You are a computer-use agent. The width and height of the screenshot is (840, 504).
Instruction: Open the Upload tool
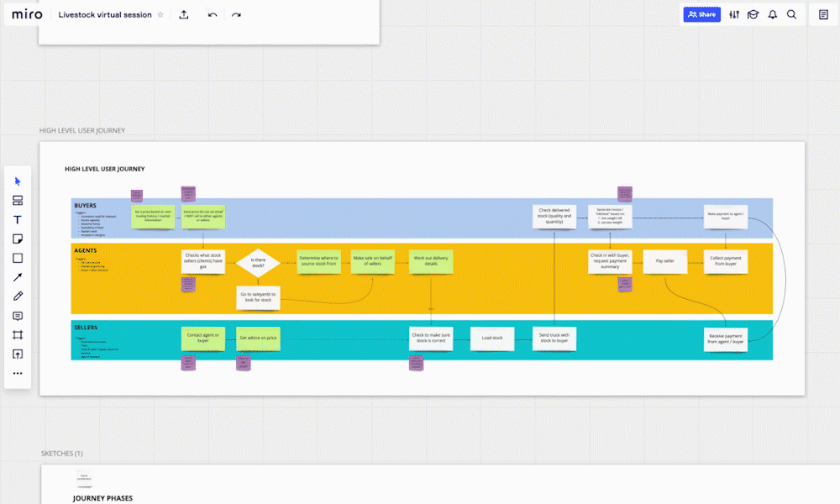[18, 354]
